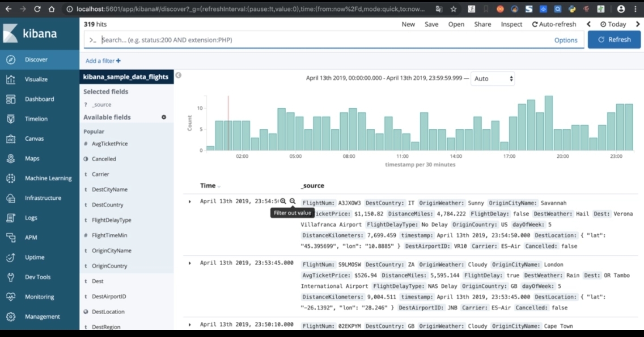Image resolution: width=644 pixels, height=337 pixels.
Task: Click Inspect in the top menu
Action: (512, 24)
